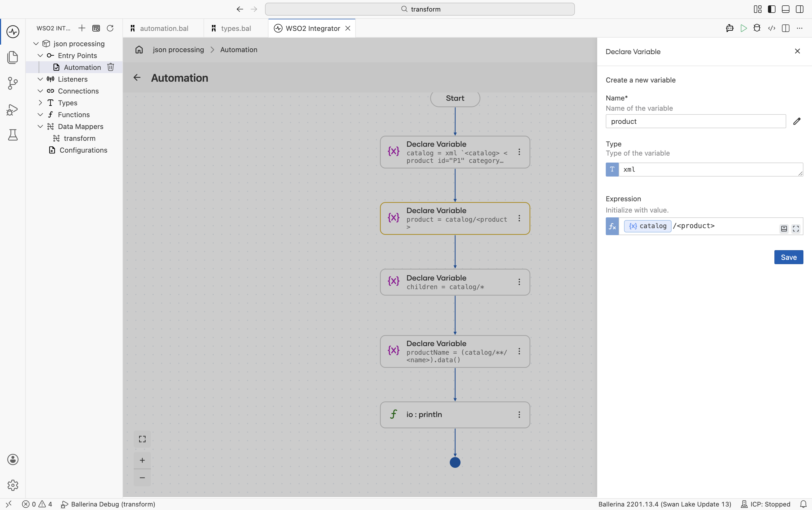Open the Accounts icon
The height and width of the screenshot is (510, 812).
click(13, 459)
